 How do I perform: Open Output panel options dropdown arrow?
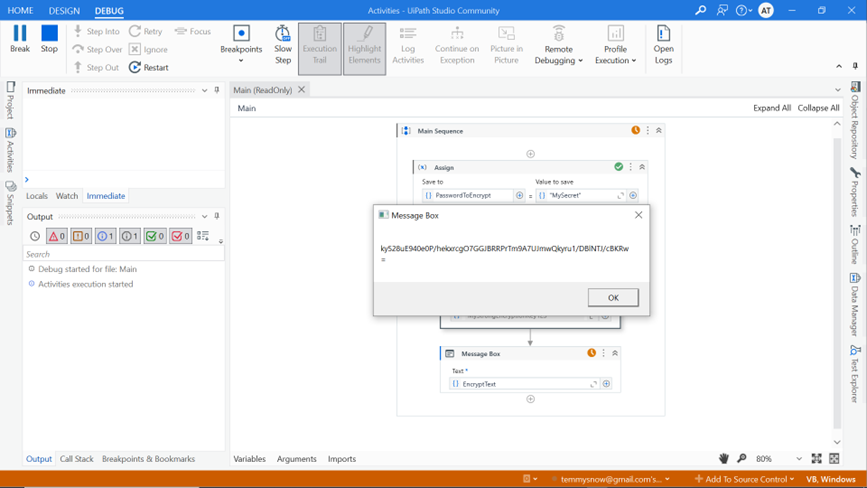click(205, 216)
